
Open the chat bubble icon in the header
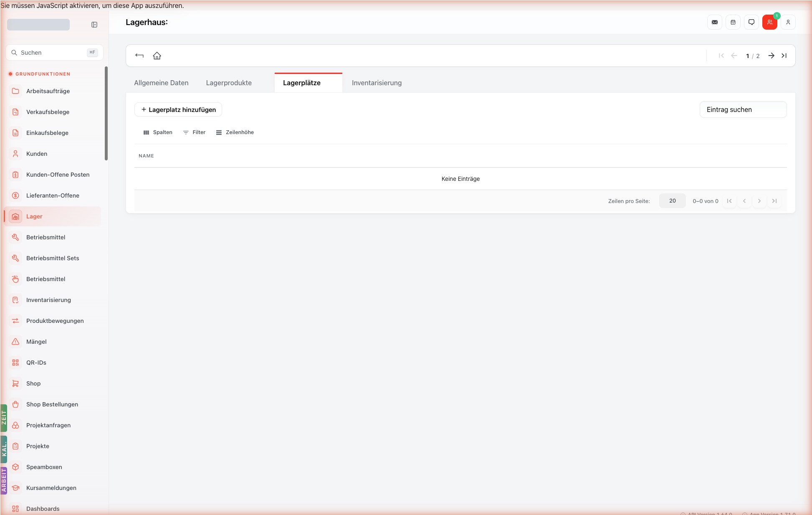(x=751, y=22)
